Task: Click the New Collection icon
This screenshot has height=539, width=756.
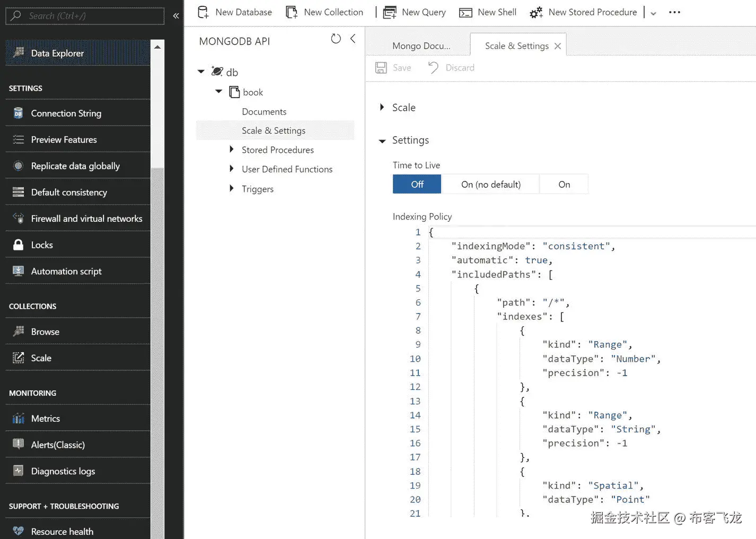Action: click(292, 12)
